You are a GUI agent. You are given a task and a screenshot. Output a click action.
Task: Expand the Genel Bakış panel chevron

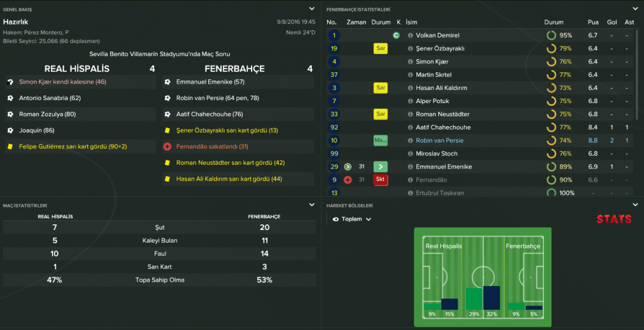(x=312, y=9)
